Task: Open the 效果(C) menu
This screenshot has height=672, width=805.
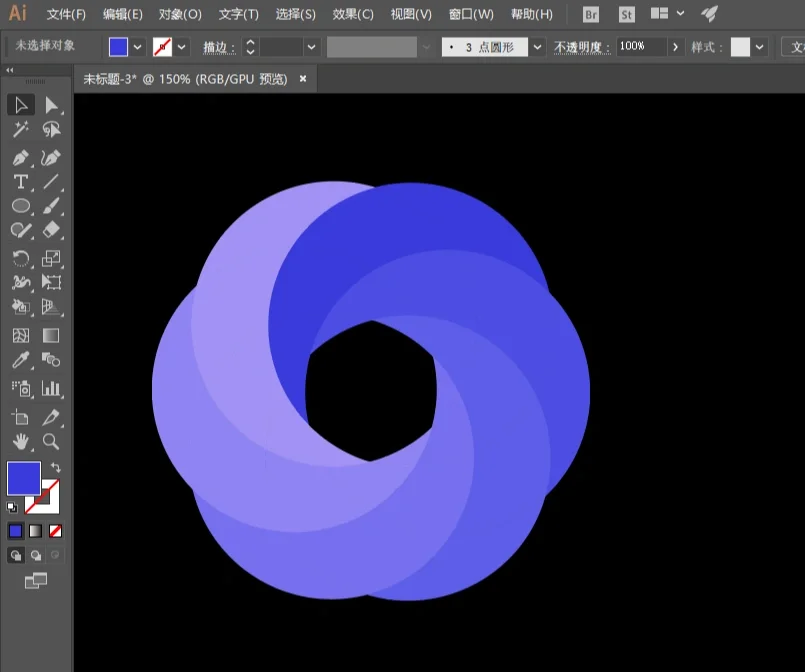Action: pos(353,14)
